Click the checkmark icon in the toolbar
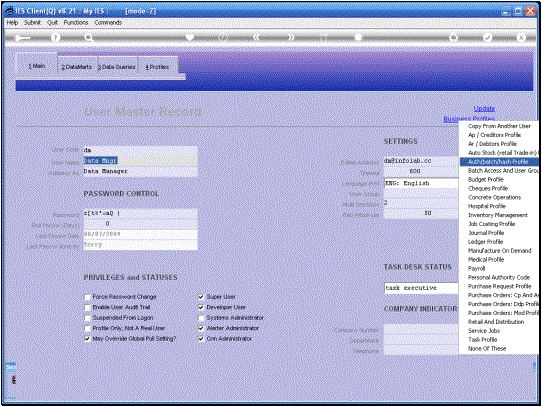The height and width of the screenshot is (406, 541). (488, 37)
